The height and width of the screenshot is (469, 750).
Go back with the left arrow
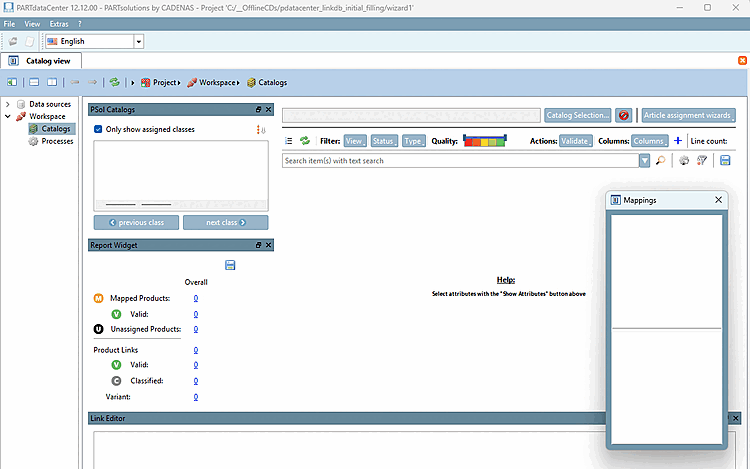[x=75, y=82]
